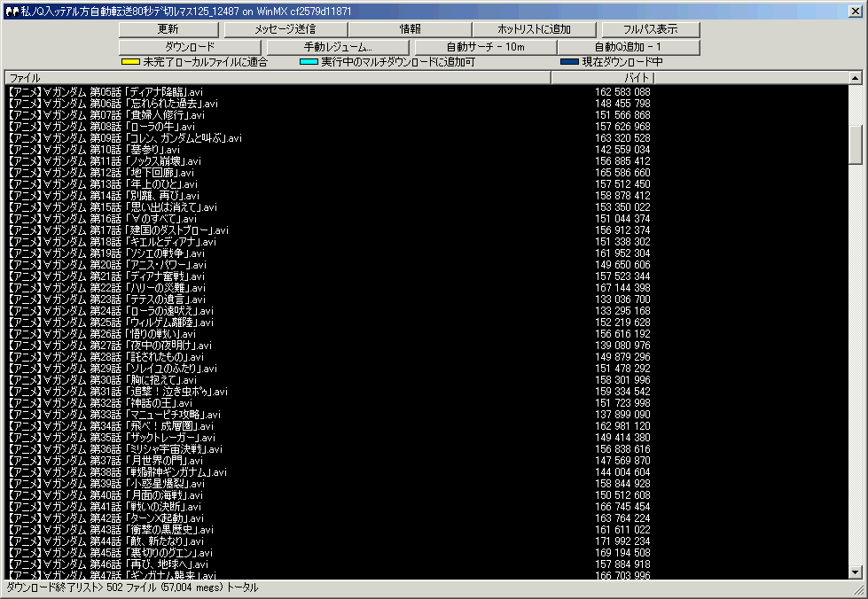Click the yellow legend color swatch
Viewport: 868px width, 599px height.
[130, 63]
